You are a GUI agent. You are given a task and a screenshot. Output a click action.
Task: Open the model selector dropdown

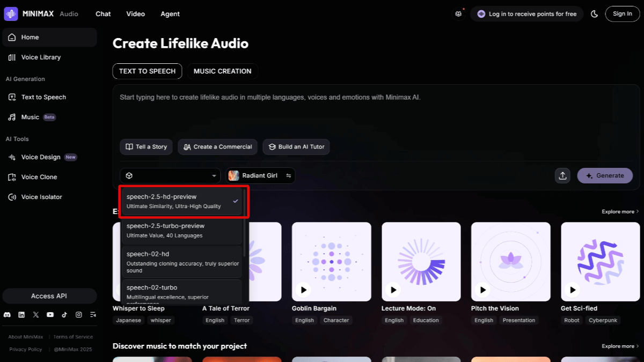(x=170, y=176)
